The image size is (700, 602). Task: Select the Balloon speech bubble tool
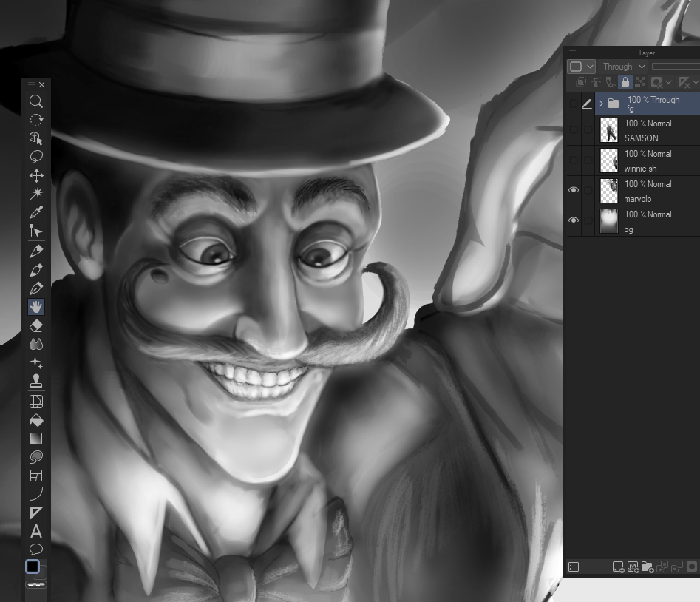click(35, 549)
